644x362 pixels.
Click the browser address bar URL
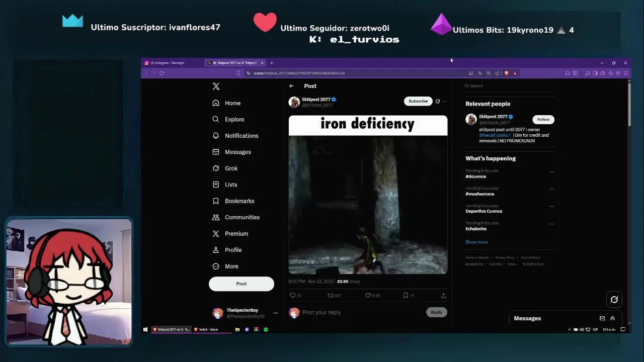[x=299, y=73]
